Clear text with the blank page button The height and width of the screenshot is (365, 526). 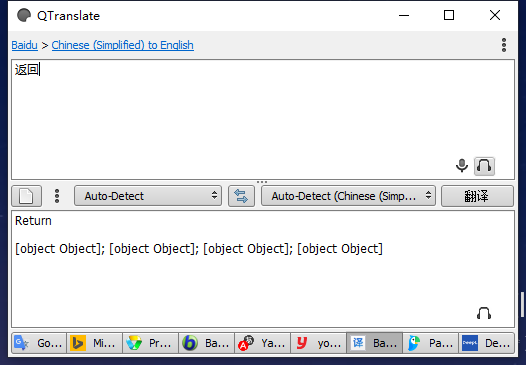(x=27, y=196)
